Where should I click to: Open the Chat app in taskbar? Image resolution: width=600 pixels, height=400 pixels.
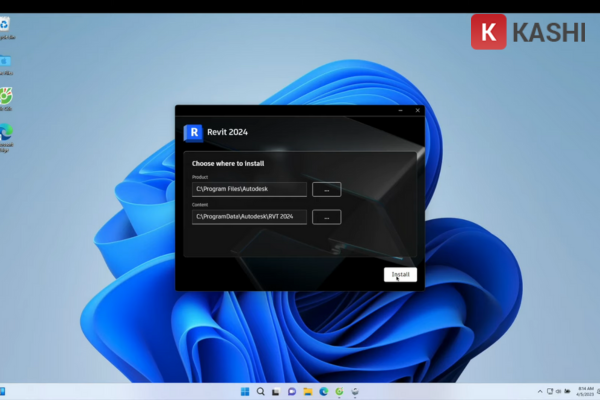[292, 391]
